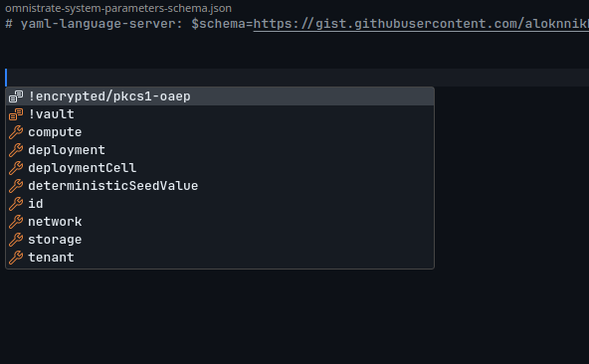This screenshot has width=589, height=364.
Task: Click the snippet icon beside !encrypted/pkcs1-oaep
Action: 16,96
